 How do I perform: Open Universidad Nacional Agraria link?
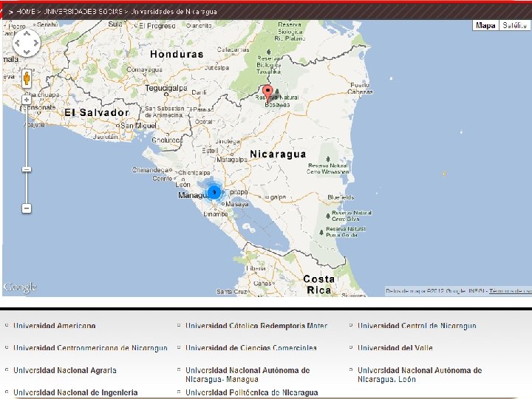click(x=65, y=370)
